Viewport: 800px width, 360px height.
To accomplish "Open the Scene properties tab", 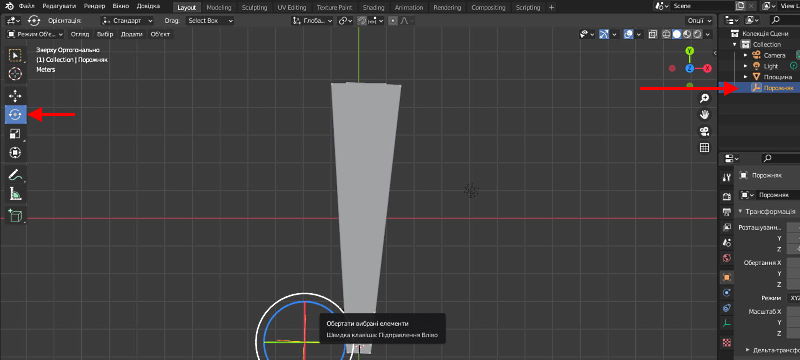I will pos(727,243).
